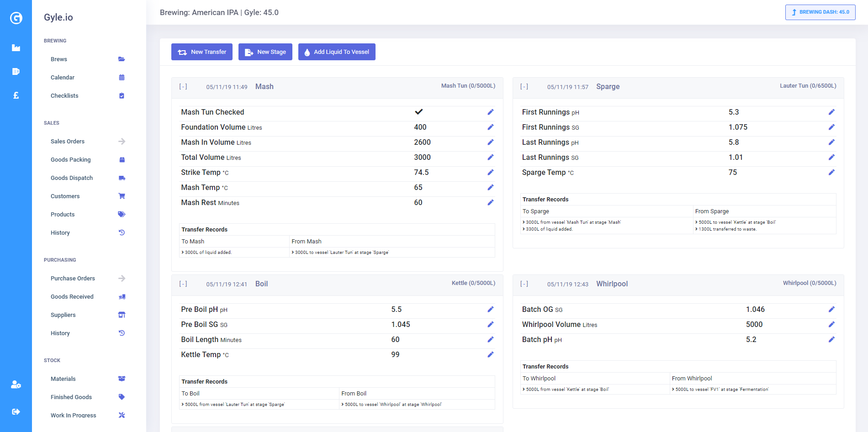Viewport: 868px width, 432px height.
Task: Open Brews in the sidebar
Action: [x=59, y=59]
